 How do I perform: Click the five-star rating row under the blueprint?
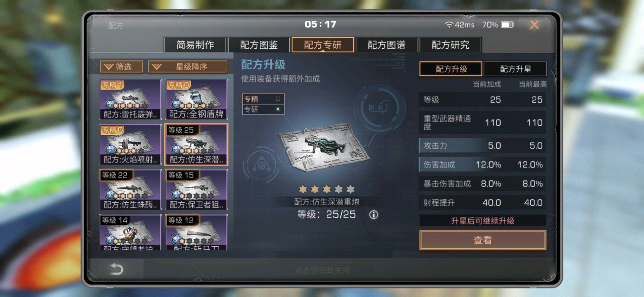[327, 189]
